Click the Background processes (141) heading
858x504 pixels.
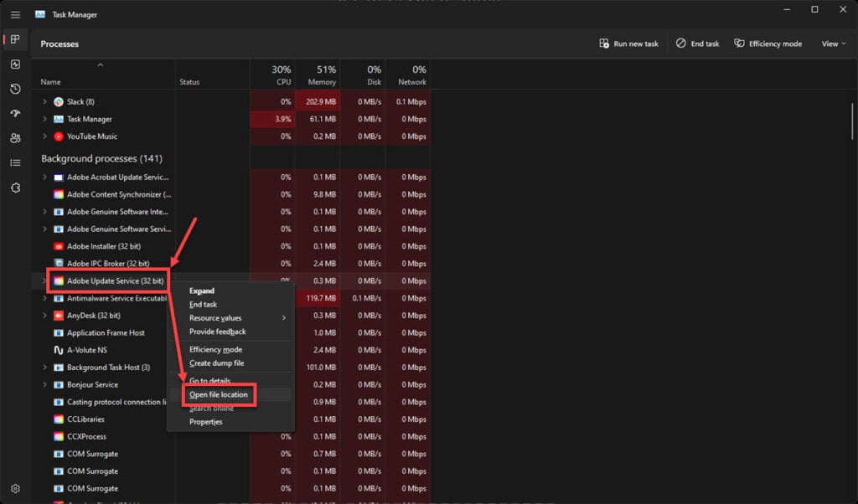[101, 158]
